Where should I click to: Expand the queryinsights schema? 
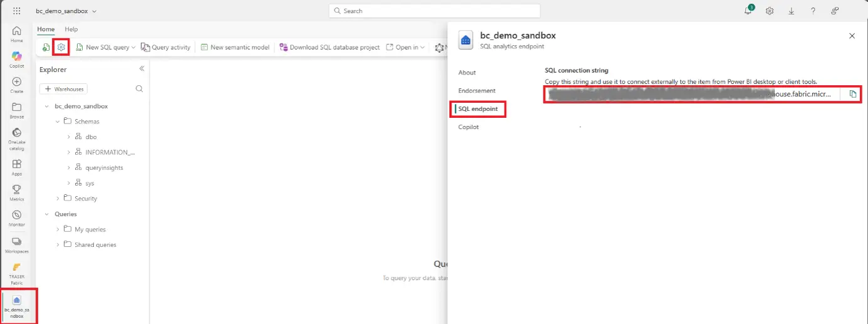[x=68, y=168]
